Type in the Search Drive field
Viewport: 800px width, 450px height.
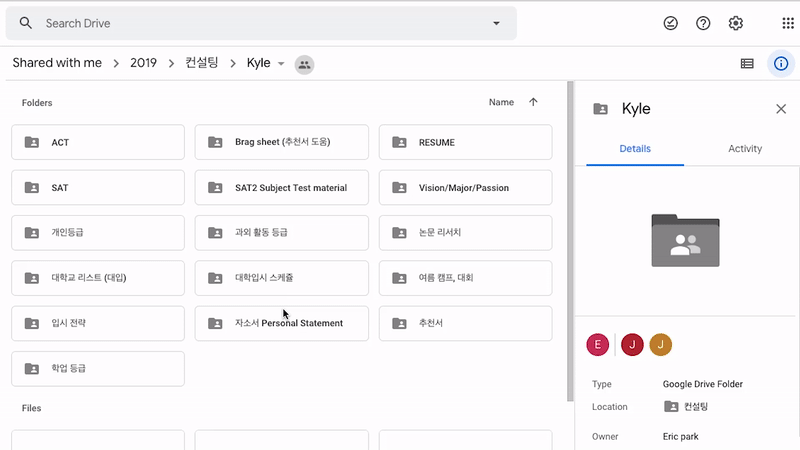260,23
